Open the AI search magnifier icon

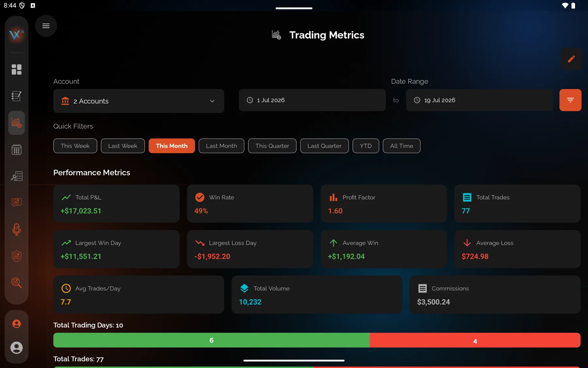pyautogui.click(x=16, y=283)
